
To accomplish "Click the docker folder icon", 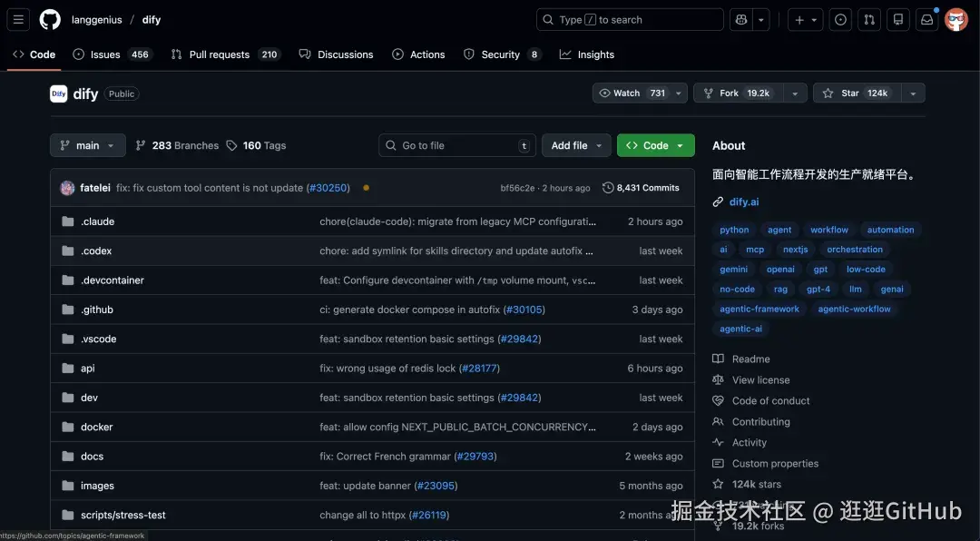I will point(67,428).
